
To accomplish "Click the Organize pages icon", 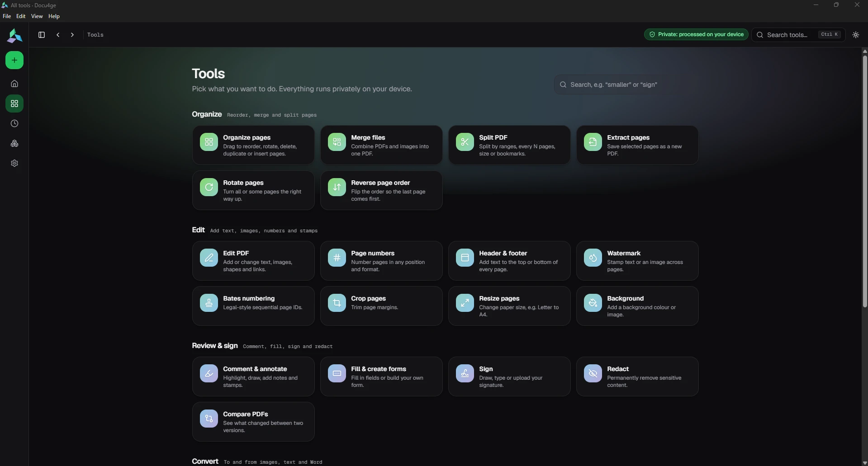I will [209, 142].
